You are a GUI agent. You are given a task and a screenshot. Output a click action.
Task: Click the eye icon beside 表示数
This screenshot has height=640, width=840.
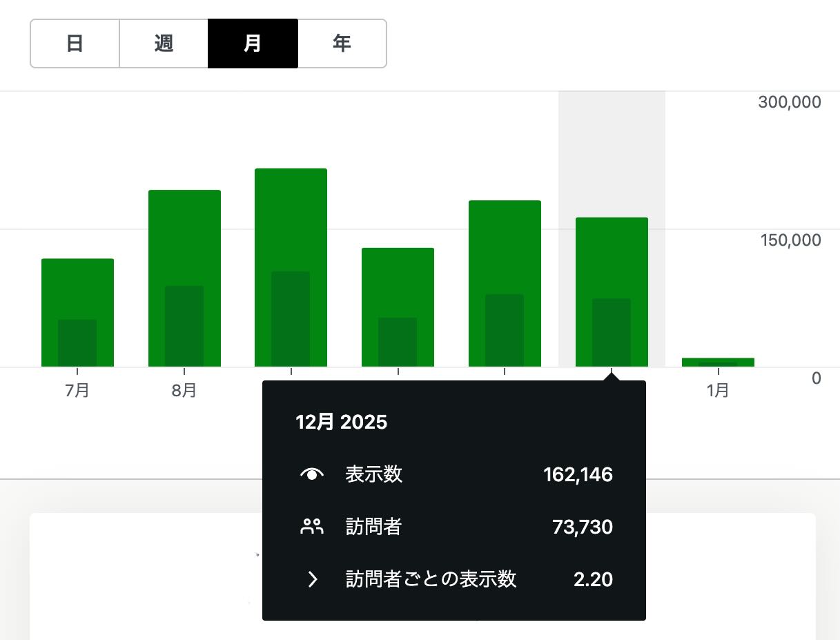(312, 474)
